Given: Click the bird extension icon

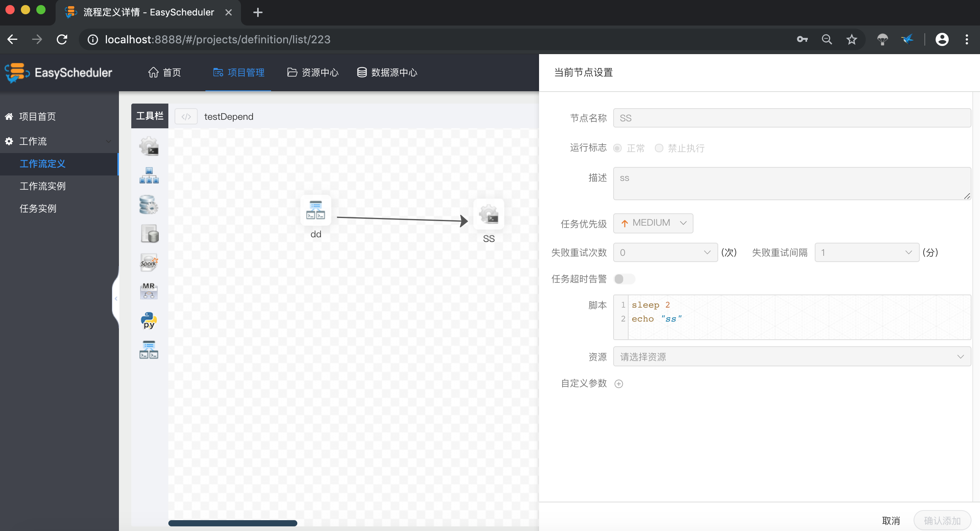Looking at the screenshot, I should (907, 39).
